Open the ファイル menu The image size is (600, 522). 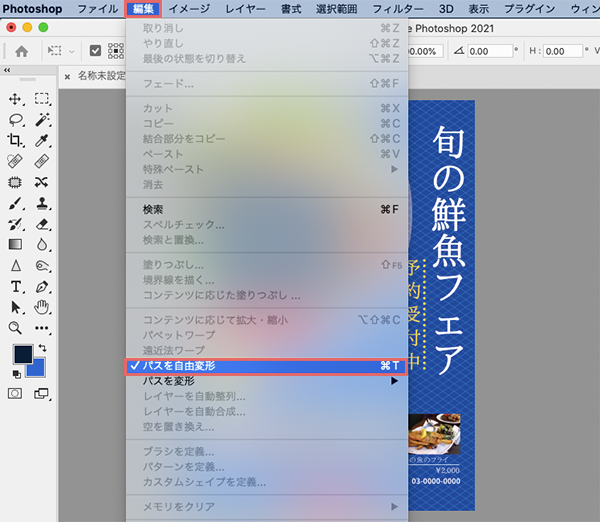pos(98,9)
